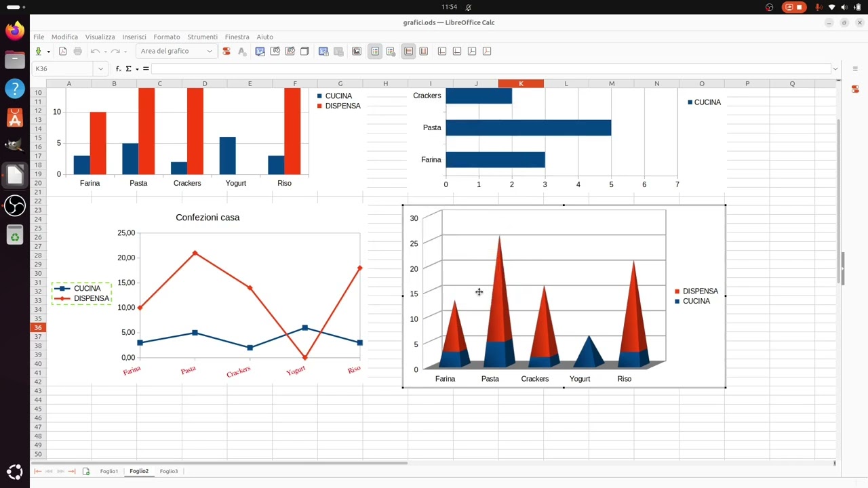Open the sidebar settings hamburger icon

[x=855, y=68]
